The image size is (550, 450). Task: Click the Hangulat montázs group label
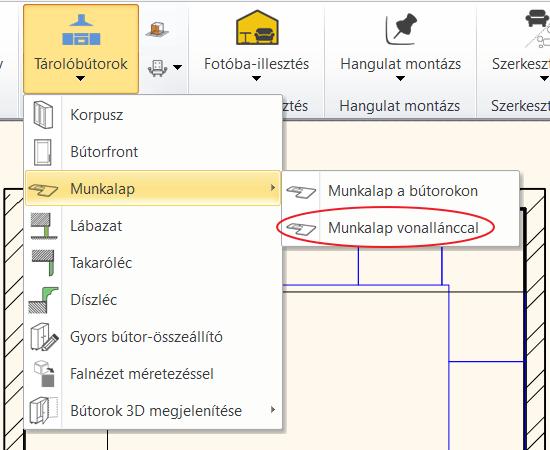pos(400,106)
